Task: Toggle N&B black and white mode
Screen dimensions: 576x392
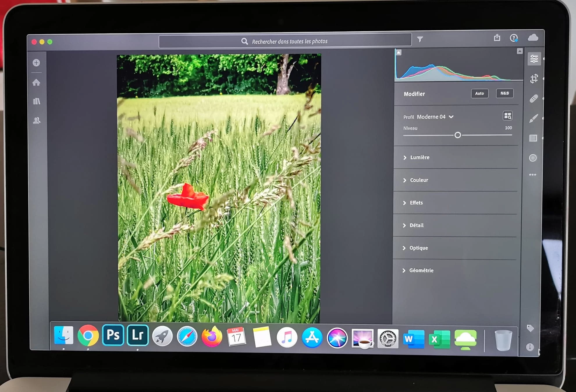Action: point(504,93)
